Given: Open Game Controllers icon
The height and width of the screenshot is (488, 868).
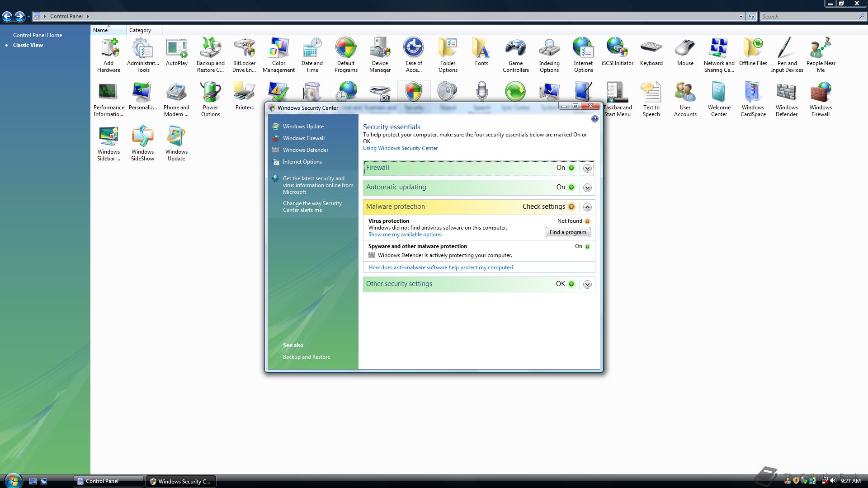Looking at the screenshot, I should click(515, 55).
